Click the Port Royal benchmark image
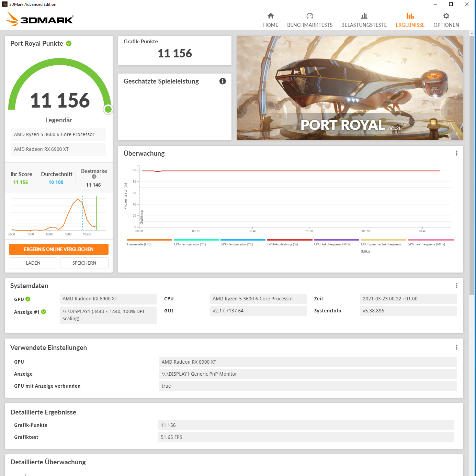This screenshot has width=476, height=476. (350, 88)
